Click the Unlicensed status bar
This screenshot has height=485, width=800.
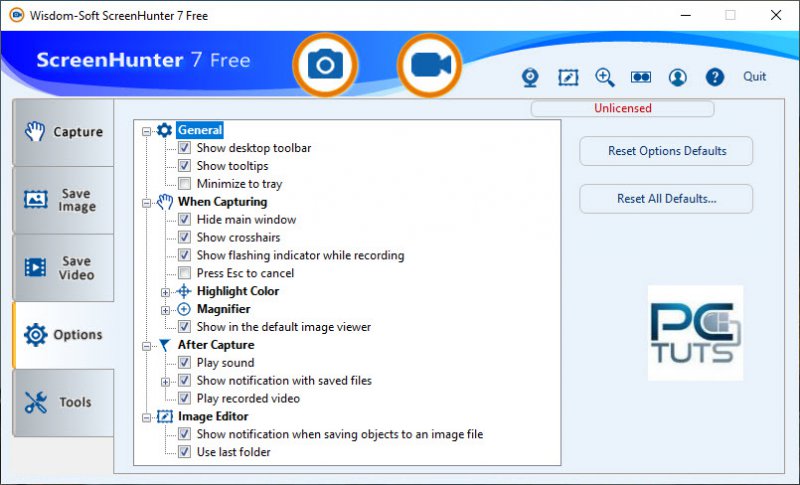pos(622,108)
